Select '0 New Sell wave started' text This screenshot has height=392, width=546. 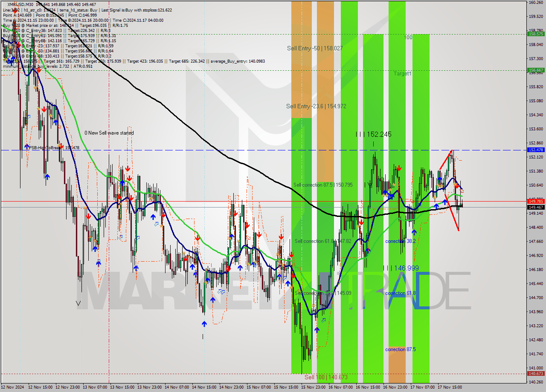tap(109, 133)
